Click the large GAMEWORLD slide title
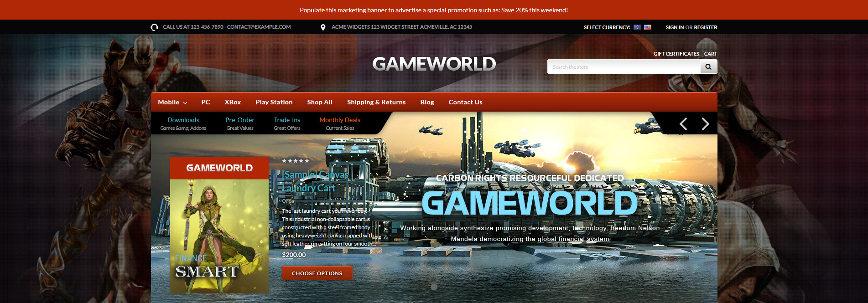This screenshot has height=303, width=868. point(530,203)
